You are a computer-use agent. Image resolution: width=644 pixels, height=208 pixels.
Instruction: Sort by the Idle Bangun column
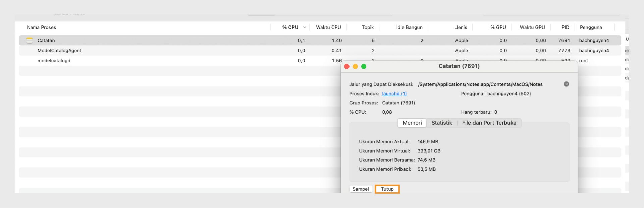tap(409, 27)
